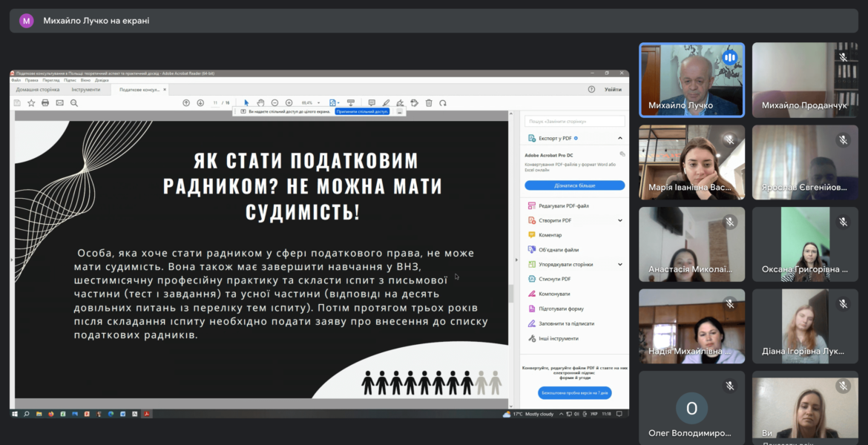Click the tools search field
Screen dimensions: 868x445
[x=575, y=121]
